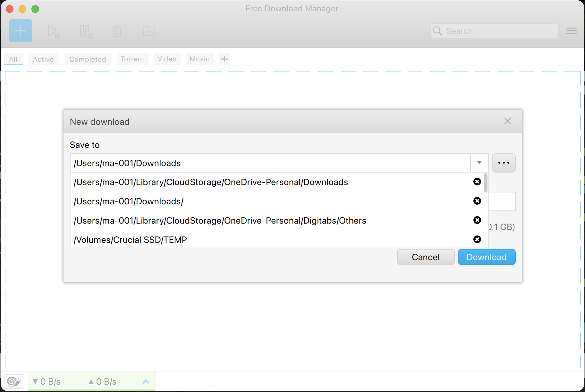The height and width of the screenshot is (392, 585).
Task: Click the trash delete icon in toolbar
Action: tap(117, 31)
